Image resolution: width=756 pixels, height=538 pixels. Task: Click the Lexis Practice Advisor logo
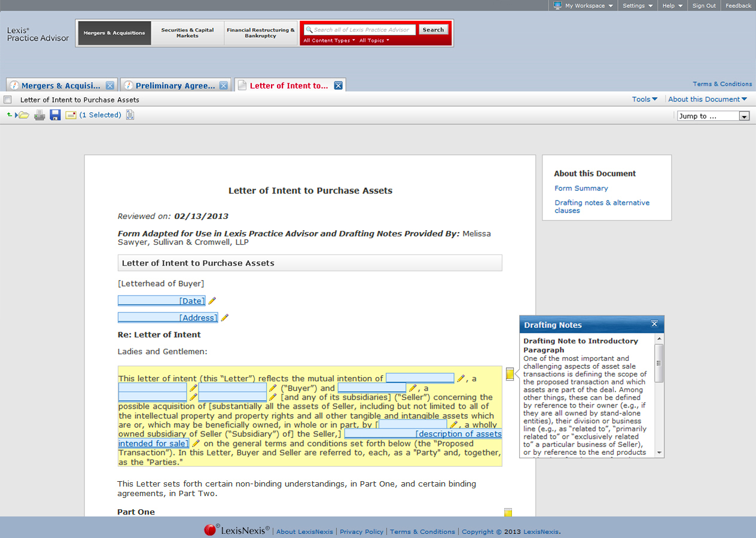click(x=38, y=34)
